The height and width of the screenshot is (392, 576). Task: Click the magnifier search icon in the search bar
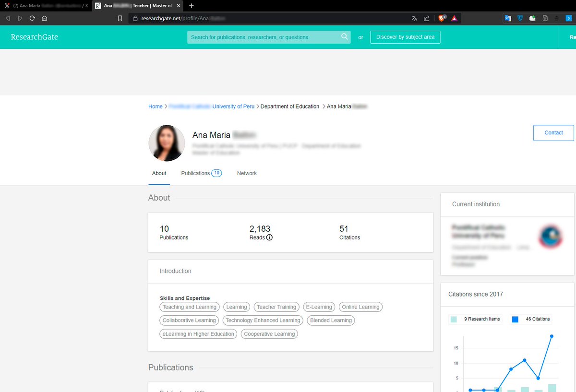(x=345, y=36)
